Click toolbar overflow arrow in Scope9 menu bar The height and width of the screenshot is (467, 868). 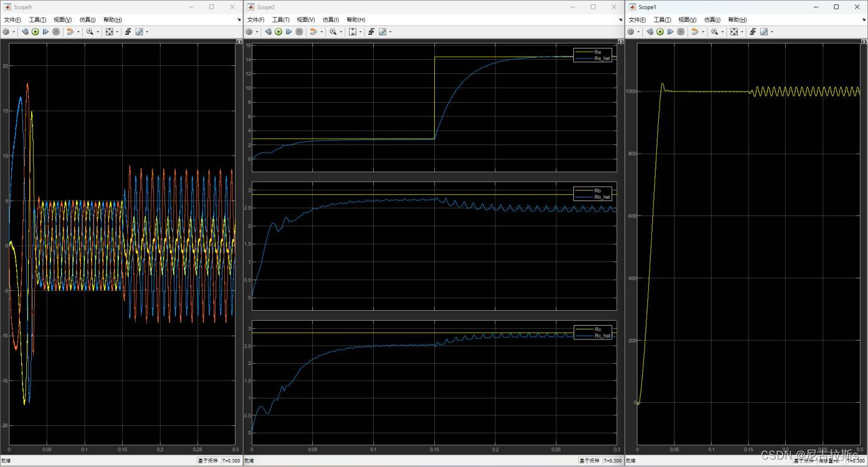pyautogui.click(x=239, y=20)
